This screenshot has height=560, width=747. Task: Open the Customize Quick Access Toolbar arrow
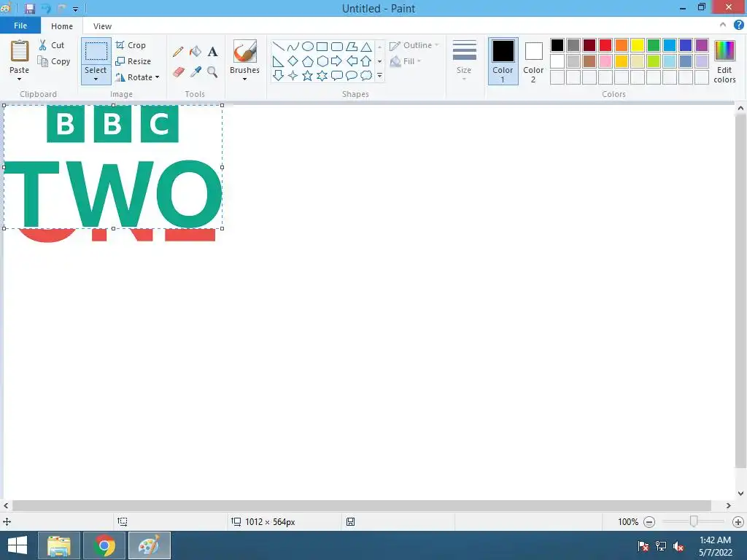[75, 9]
